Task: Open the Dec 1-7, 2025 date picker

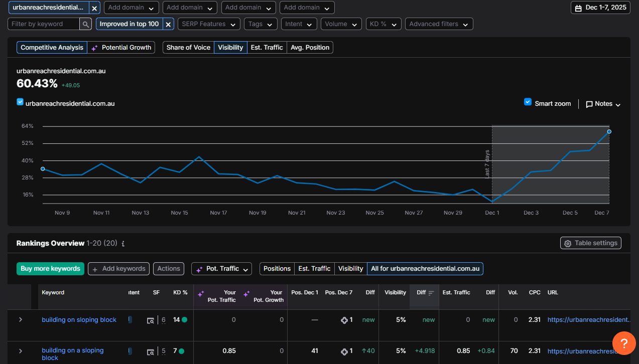Action: click(x=600, y=8)
